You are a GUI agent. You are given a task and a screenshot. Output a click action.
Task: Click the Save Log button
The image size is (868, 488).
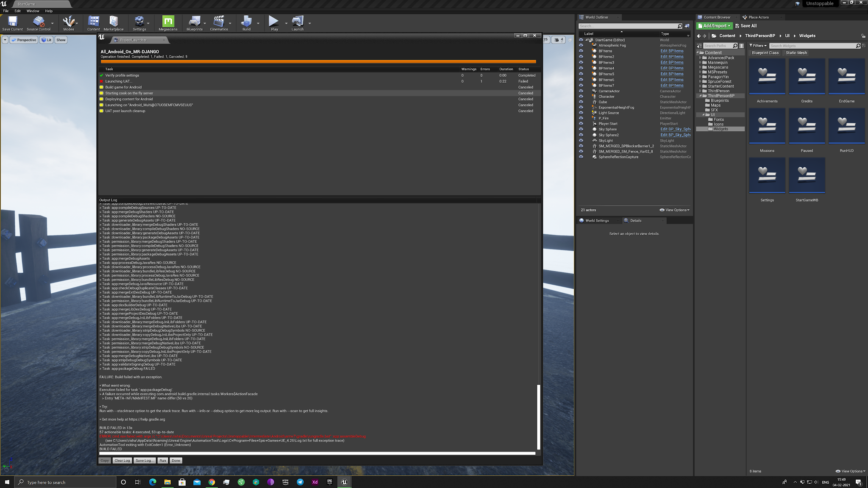[145, 460]
